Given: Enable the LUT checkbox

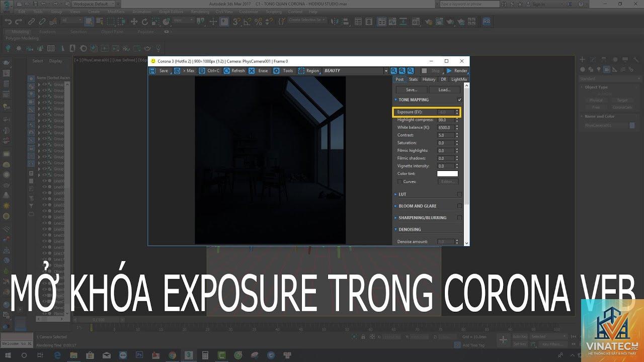Looking at the screenshot, I should (x=459, y=194).
